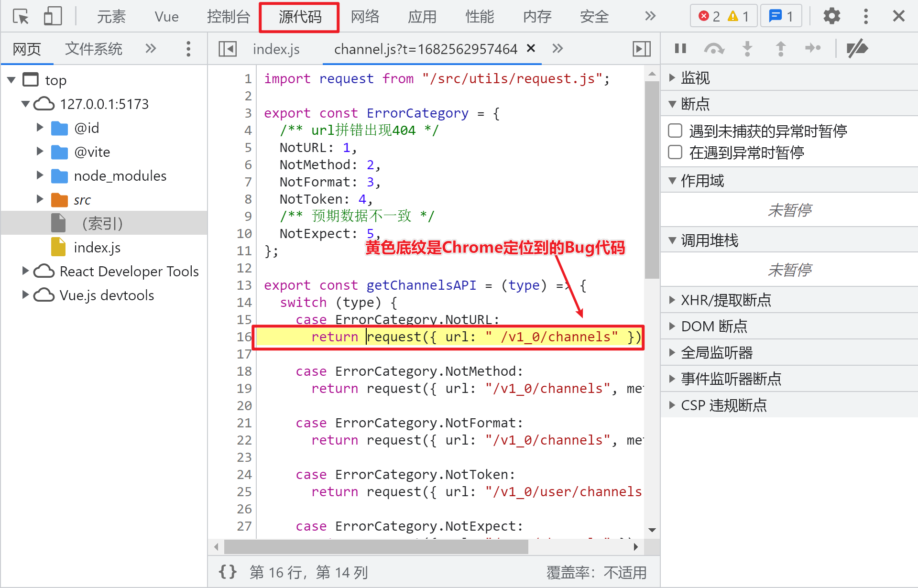Expand React Developer Tools node

coord(25,271)
